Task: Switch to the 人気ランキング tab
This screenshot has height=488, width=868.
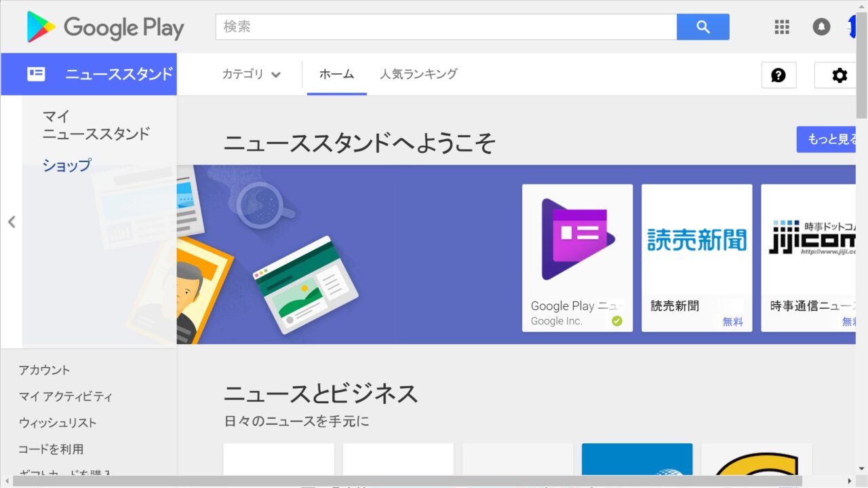Action: click(418, 74)
